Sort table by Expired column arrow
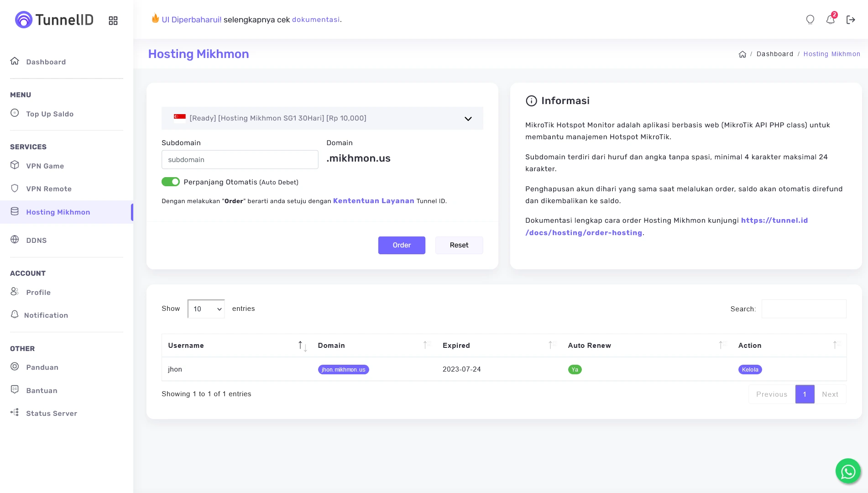This screenshot has height=493, width=868. click(552, 345)
